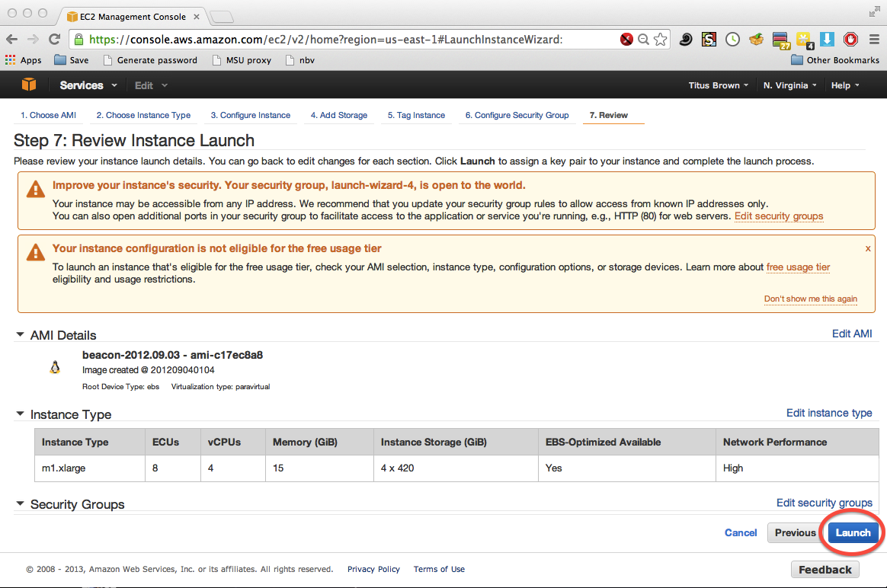The image size is (887, 588).
Task: Open the Edit dropdown in AWS navbar
Action: coord(151,85)
